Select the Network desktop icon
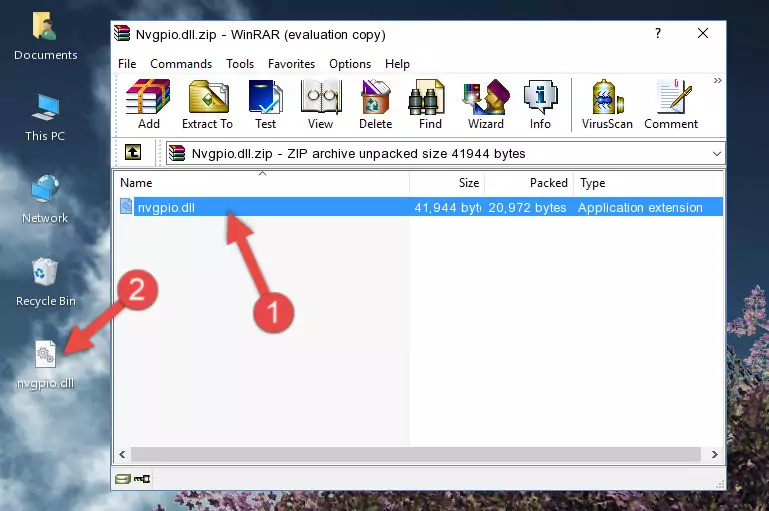 45,199
